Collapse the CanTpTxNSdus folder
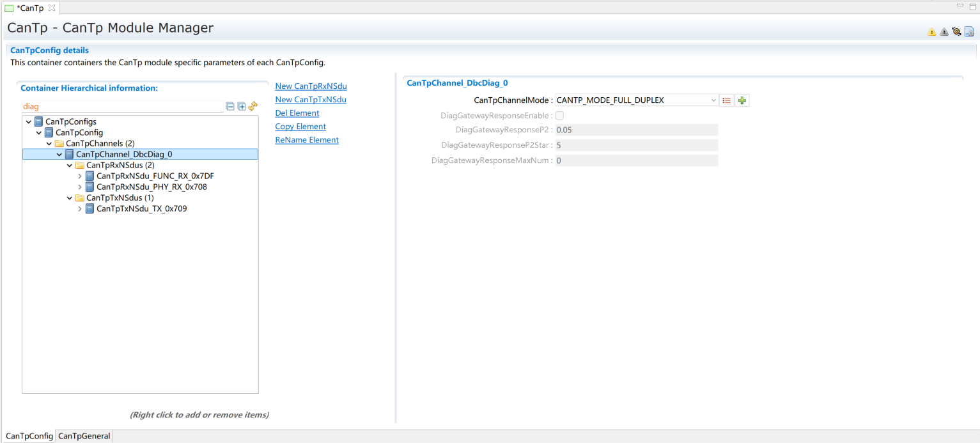This screenshot has width=980, height=443. point(70,198)
